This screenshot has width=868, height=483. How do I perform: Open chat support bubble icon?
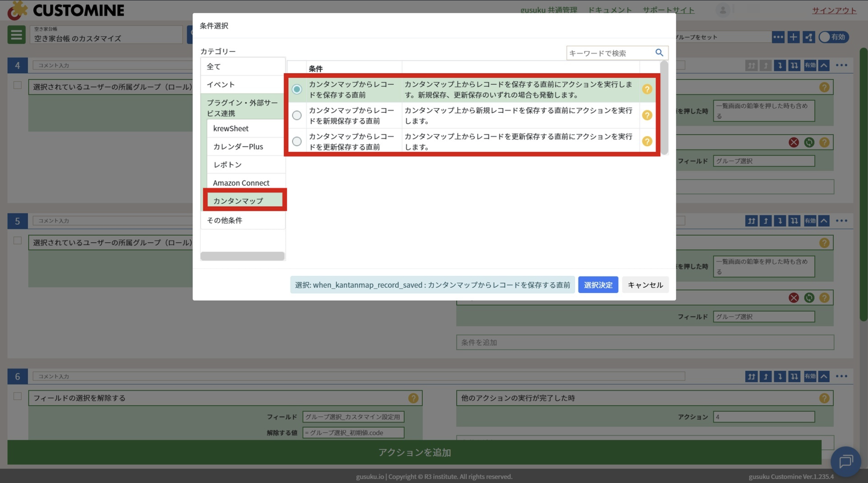845,461
